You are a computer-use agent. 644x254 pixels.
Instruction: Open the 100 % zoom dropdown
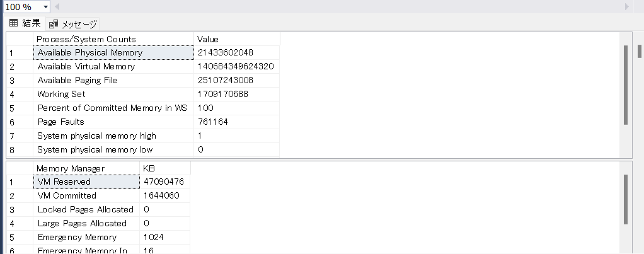coord(45,7)
